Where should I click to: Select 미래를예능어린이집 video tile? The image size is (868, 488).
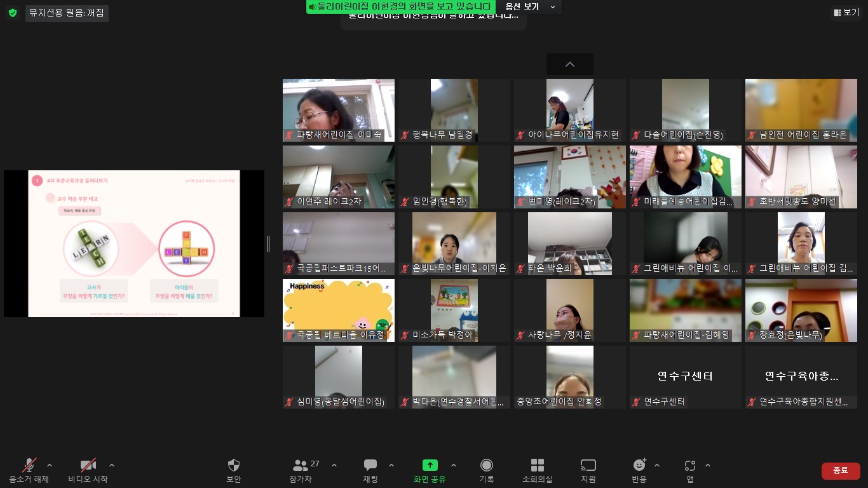point(686,177)
